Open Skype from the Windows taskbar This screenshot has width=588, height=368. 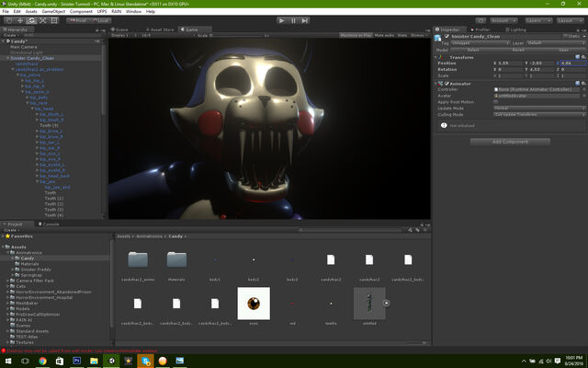point(145,361)
